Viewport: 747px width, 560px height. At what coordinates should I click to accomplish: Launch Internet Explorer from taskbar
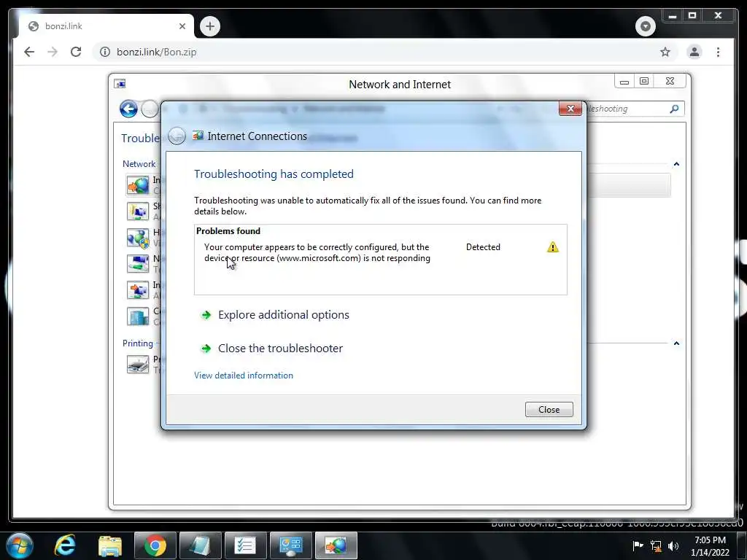[x=65, y=545]
